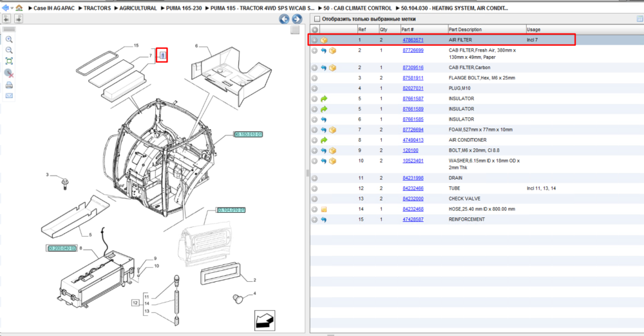Click the plus circle for DRAIN row
Viewport: 644px width, 336px height.
[x=314, y=178]
